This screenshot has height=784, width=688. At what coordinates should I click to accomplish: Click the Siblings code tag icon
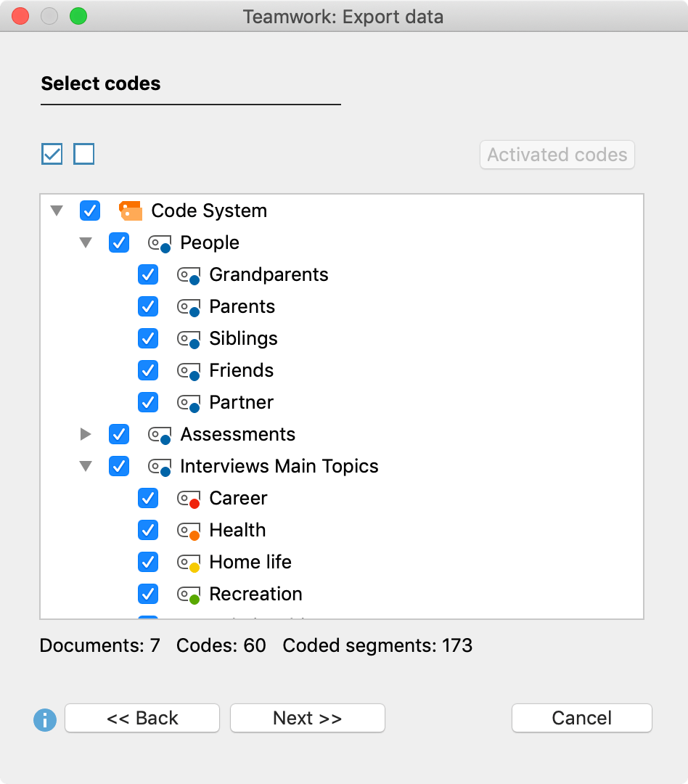189,340
